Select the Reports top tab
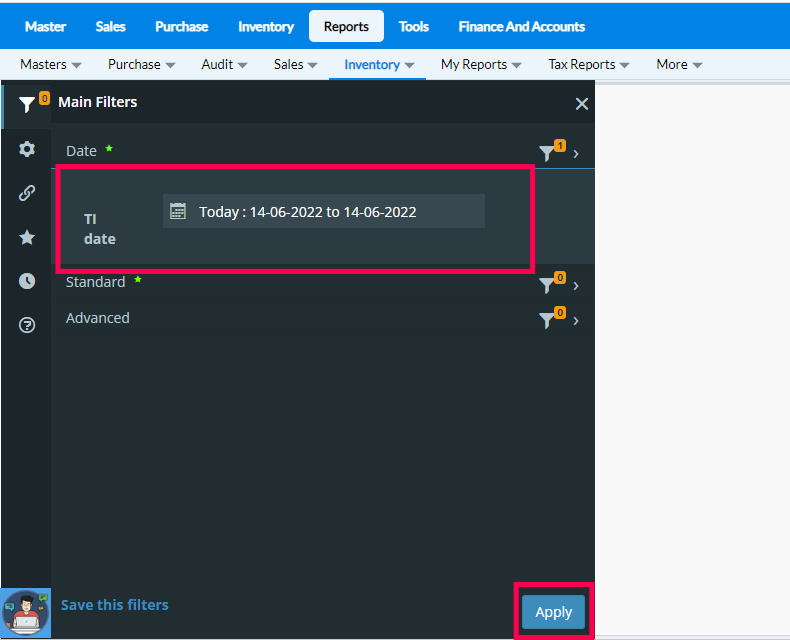 [x=346, y=26]
